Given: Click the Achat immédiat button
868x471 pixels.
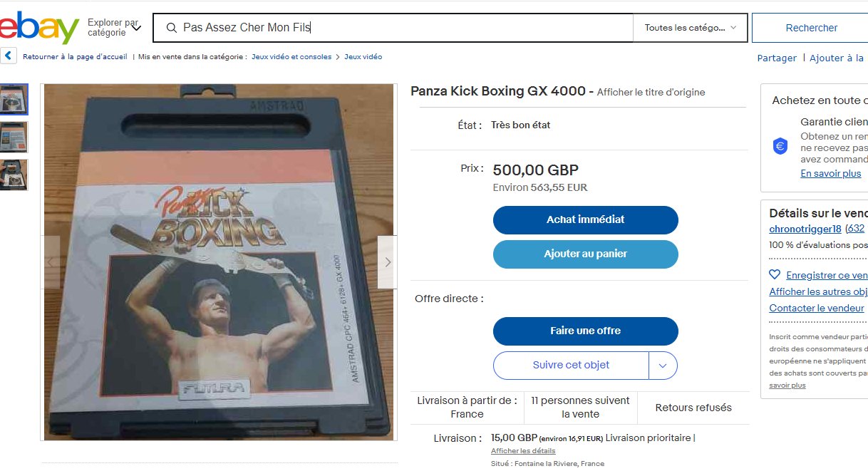Looking at the screenshot, I should (585, 220).
